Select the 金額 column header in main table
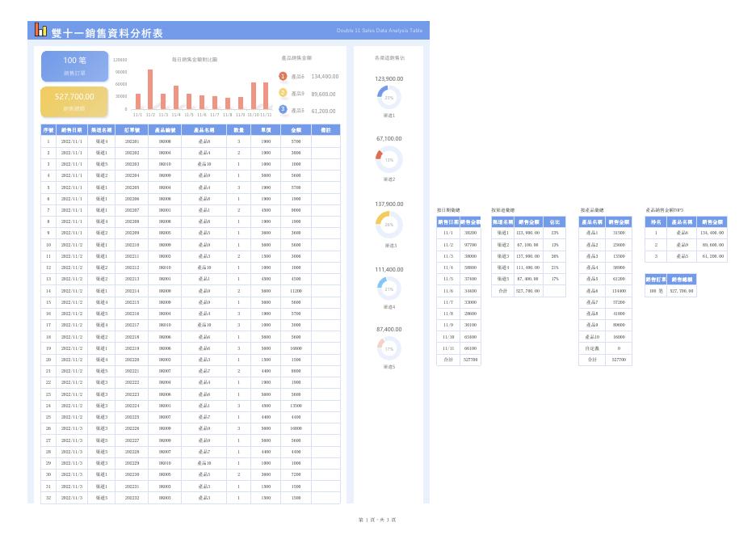Viewport: 756px width, 535px height. click(296, 130)
